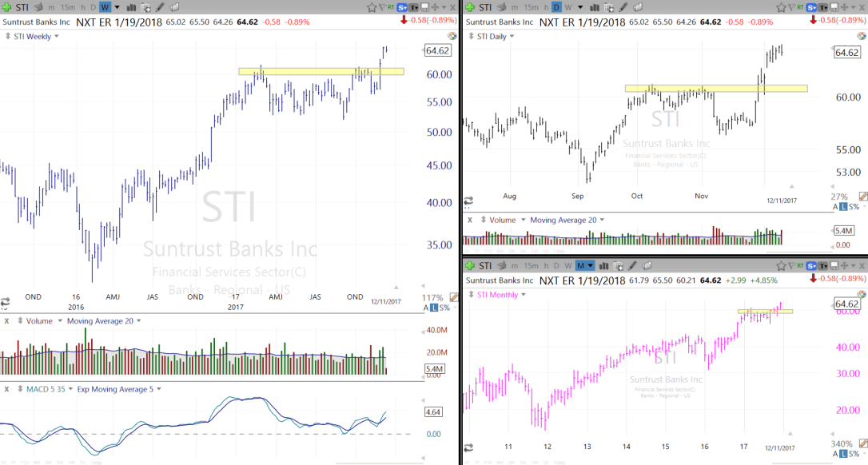The image size is (868, 465).
Task: Switch weekly chart to 15m time frame
Action: 68,7
